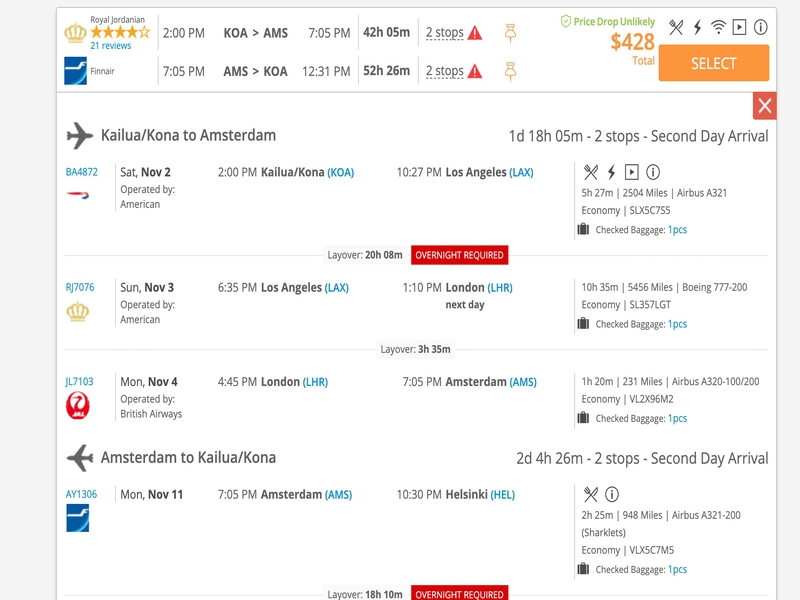Close the flight details panel
Screen dimensions: 800x600
(x=764, y=106)
